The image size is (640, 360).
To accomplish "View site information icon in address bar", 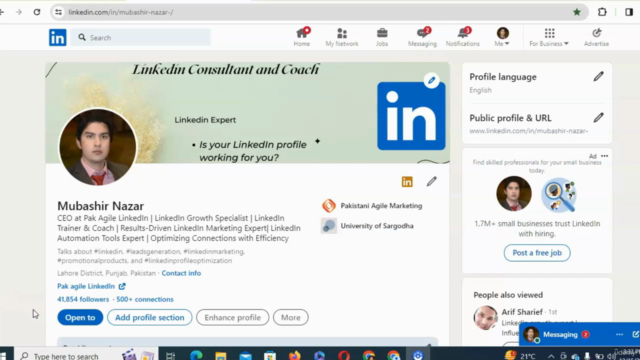I will [58, 12].
